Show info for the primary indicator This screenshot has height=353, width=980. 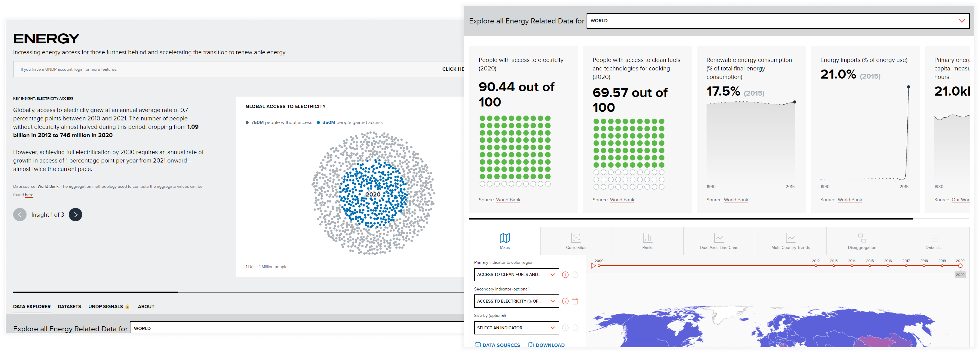click(565, 275)
